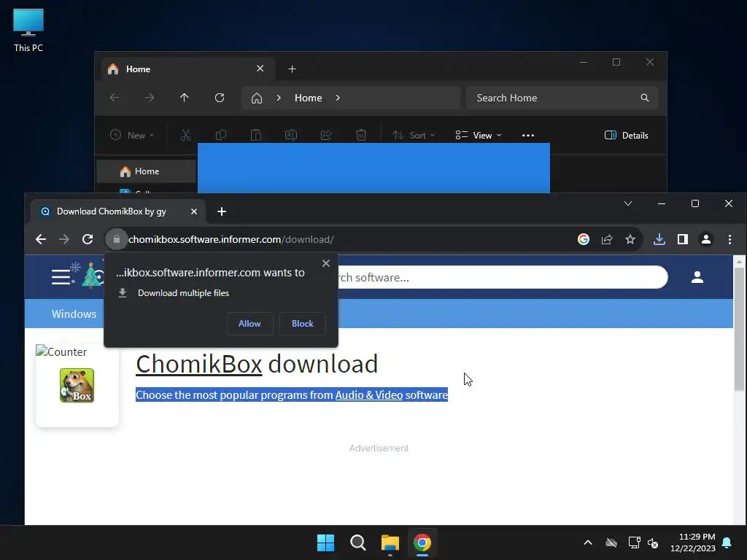747x560 pixels.
Task: Dismiss the download permission popup
Action: tap(326, 263)
